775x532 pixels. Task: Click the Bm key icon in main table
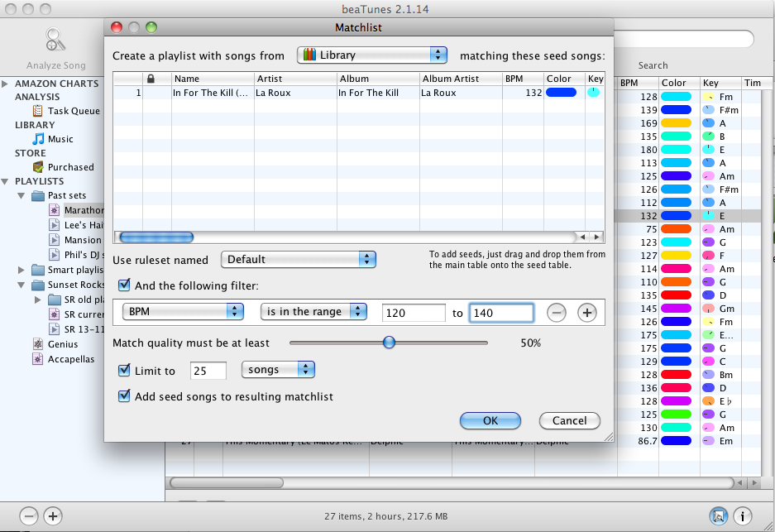(708, 375)
